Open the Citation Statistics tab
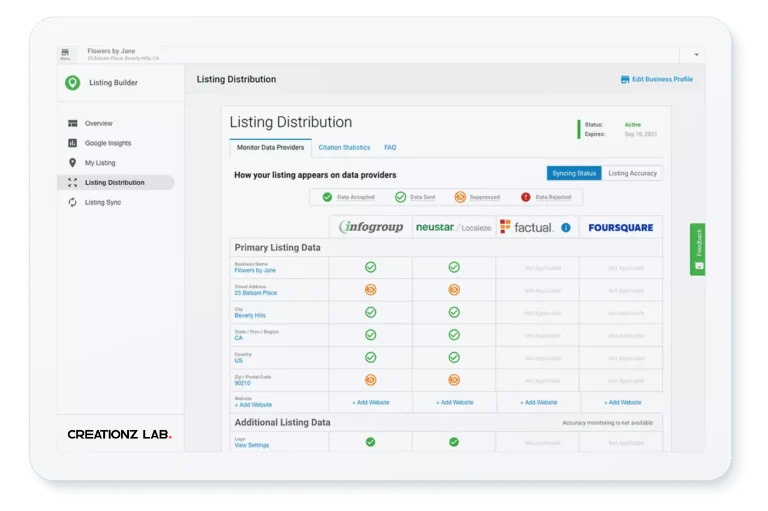 click(344, 147)
